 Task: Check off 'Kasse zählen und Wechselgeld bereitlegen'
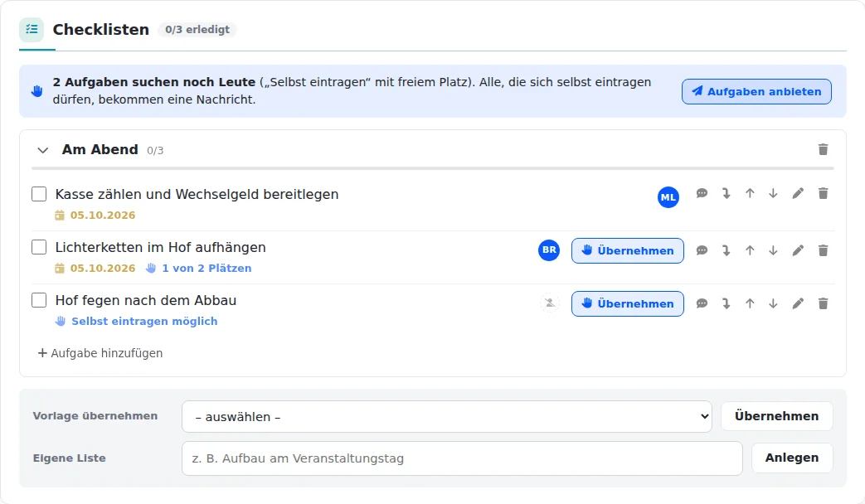[39, 194]
